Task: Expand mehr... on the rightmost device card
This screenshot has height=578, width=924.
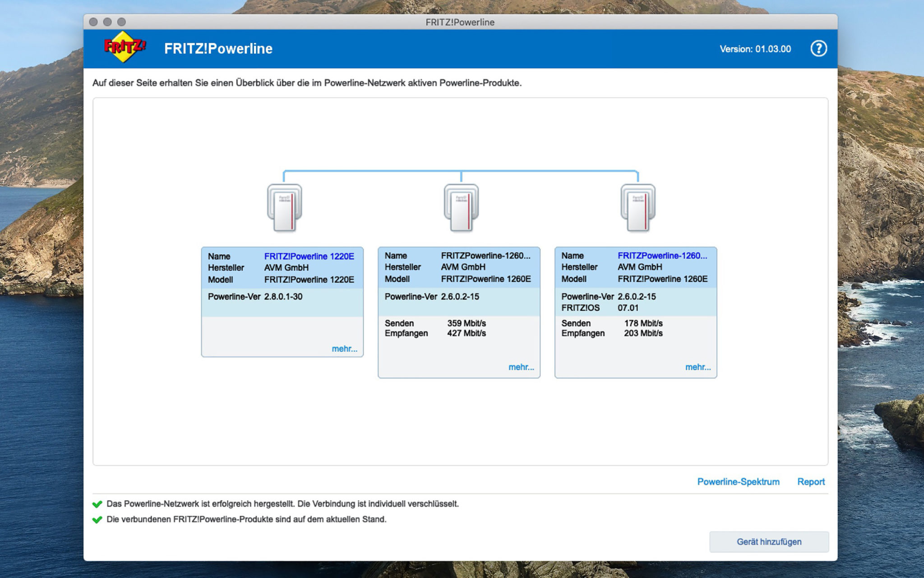Action: (698, 367)
